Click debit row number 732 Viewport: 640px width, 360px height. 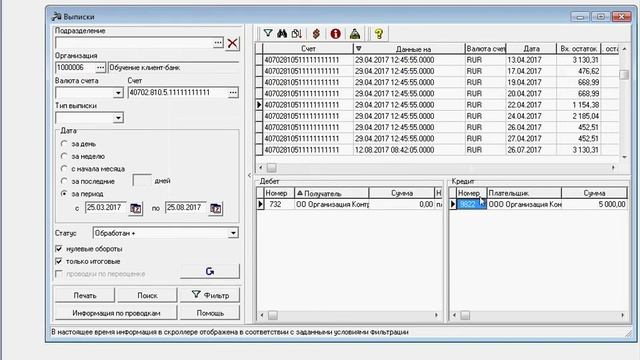[280, 204]
